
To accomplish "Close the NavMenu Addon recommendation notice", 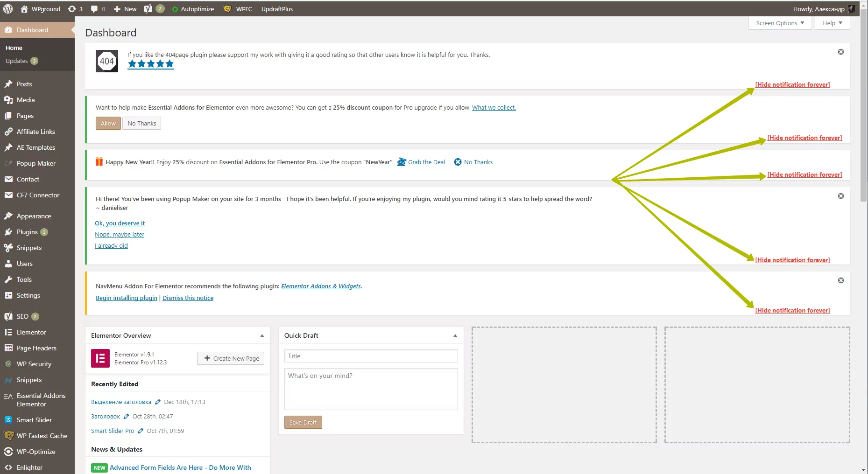I will click(x=840, y=280).
